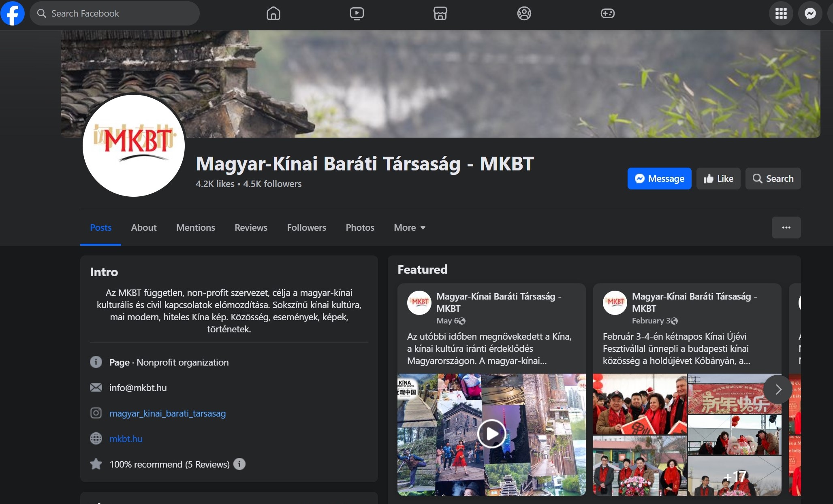The height and width of the screenshot is (504, 833).
Task: Read the Február 3-4-én festival post text
Action: tap(676, 349)
